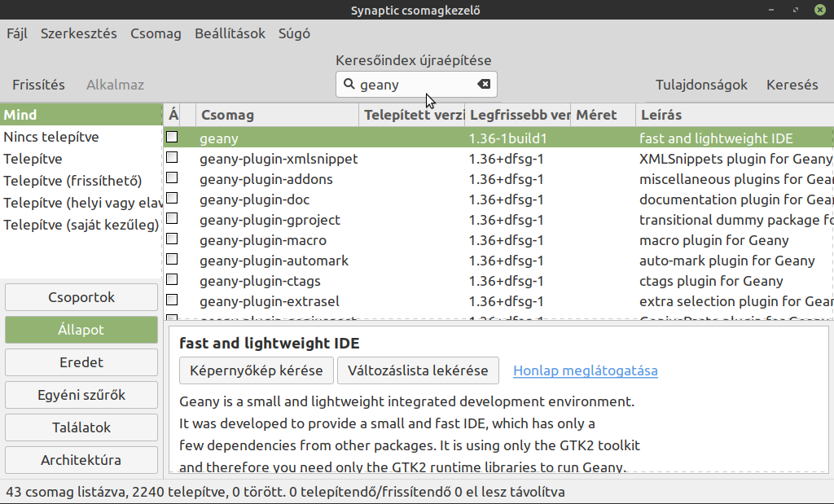Clear the geany search text with the clear icon
The image size is (834, 504).
click(484, 84)
